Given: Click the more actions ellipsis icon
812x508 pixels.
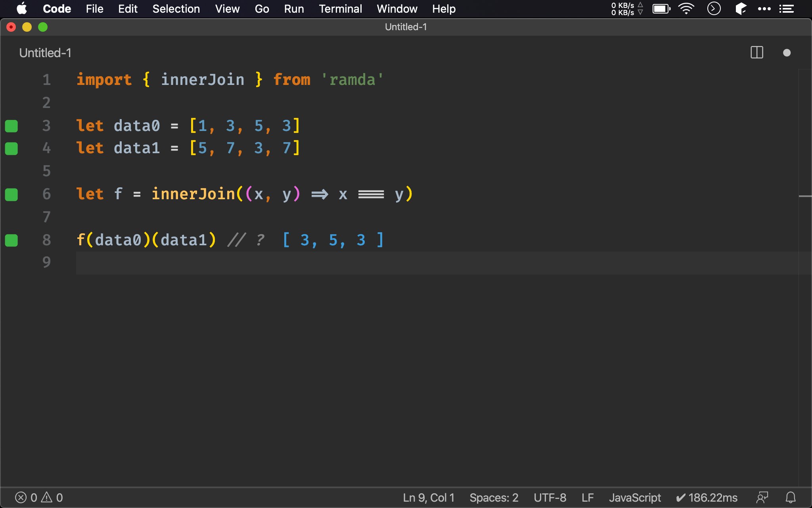Looking at the screenshot, I should point(764,8).
